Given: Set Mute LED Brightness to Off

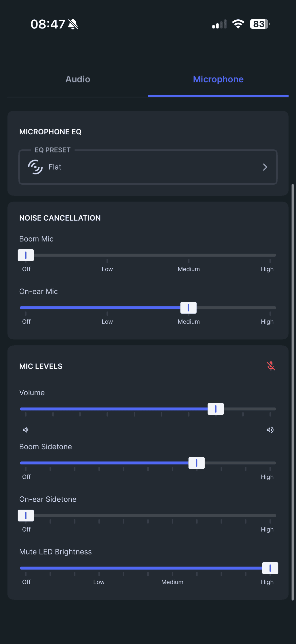Looking at the screenshot, I should click(26, 568).
